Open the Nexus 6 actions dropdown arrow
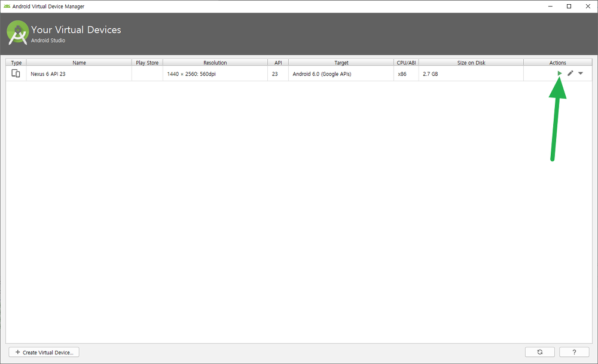This screenshot has width=598, height=364. coord(581,73)
